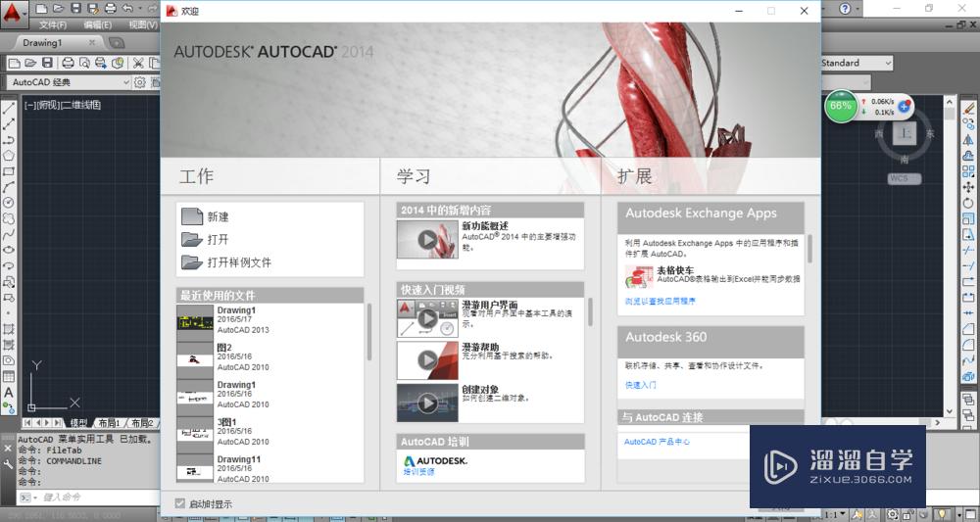Screen dimensions: 980x522
Task: Open the 视图(V) menu
Action: [142, 25]
